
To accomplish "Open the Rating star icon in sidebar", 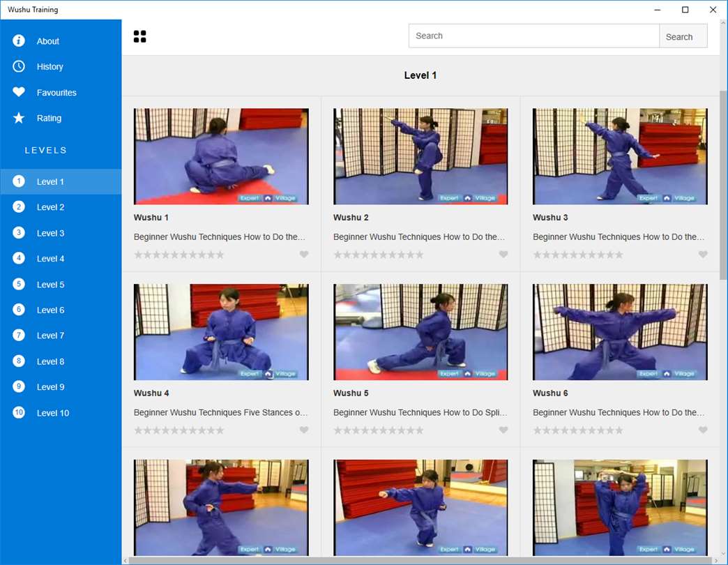I will point(19,118).
